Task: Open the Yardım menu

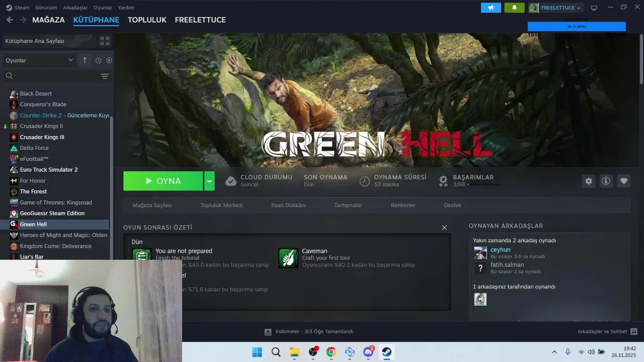Action: (x=126, y=8)
